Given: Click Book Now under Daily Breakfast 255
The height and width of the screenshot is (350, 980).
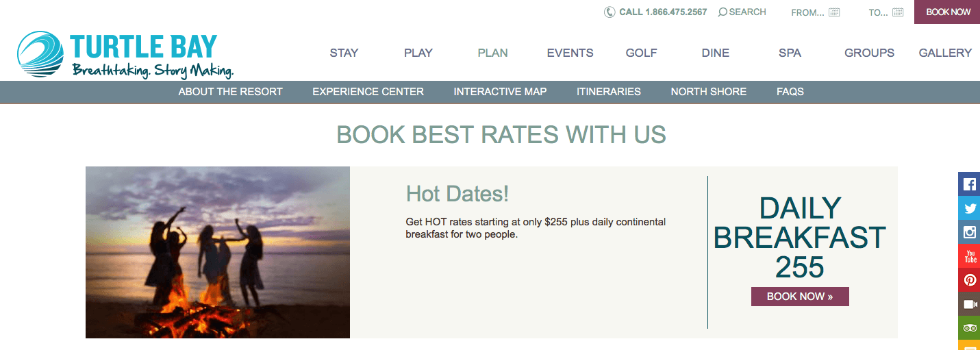Looking at the screenshot, I should [x=800, y=297].
